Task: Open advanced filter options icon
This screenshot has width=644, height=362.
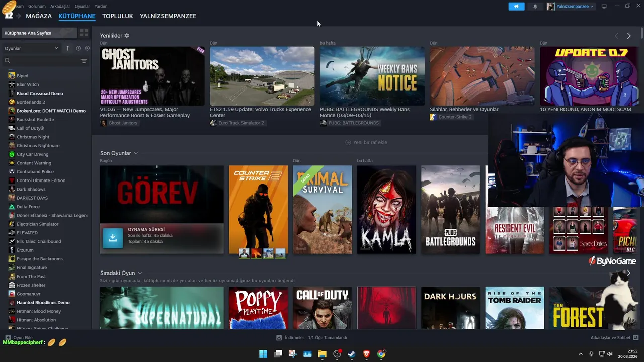Action: click(x=84, y=61)
